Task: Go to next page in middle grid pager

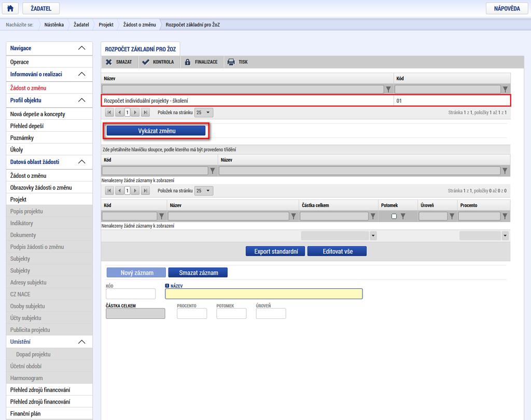Action: click(x=135, y=191)
